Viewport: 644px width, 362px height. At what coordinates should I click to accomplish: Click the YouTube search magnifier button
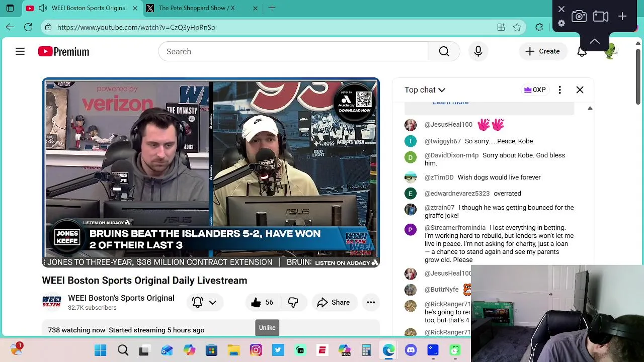[x=444, y=51]
